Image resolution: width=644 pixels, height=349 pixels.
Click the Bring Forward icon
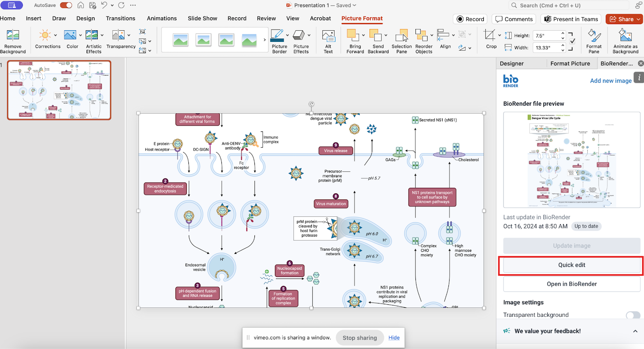tap(353, 36)
